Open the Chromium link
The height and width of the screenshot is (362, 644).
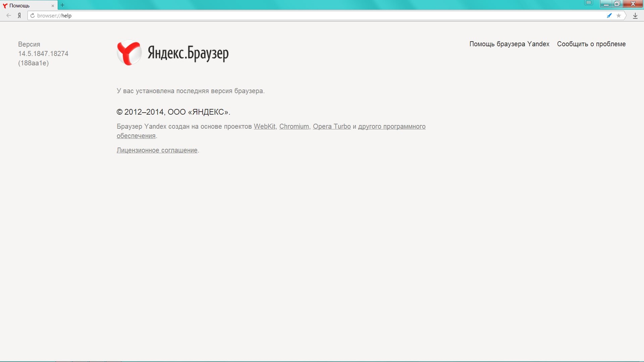coord(294,126)
